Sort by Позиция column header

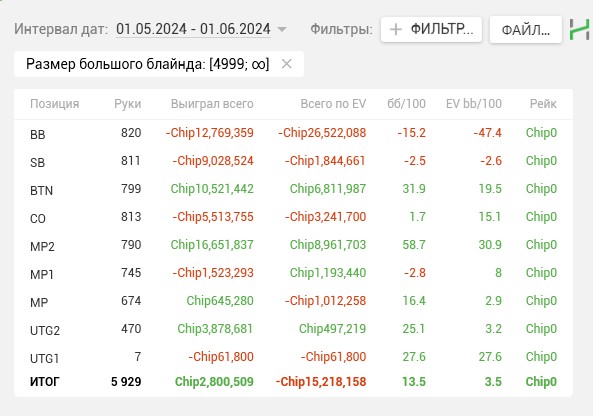click(54, 104)
